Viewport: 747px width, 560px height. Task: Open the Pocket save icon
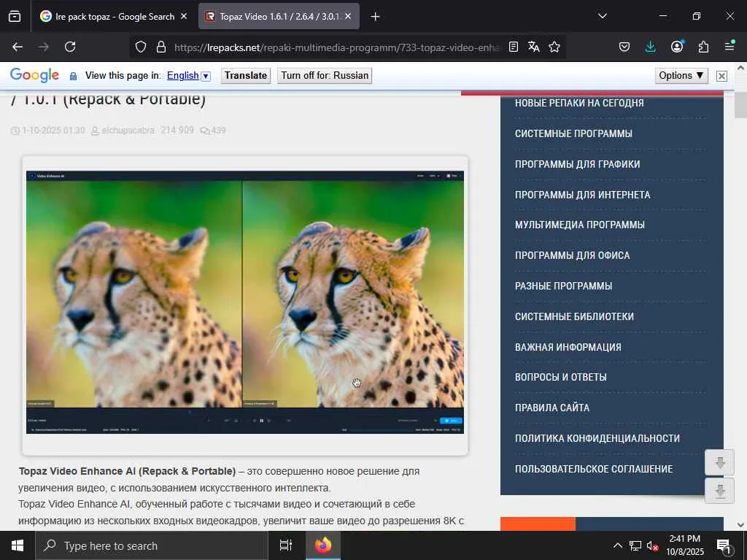tap(624, 47)
